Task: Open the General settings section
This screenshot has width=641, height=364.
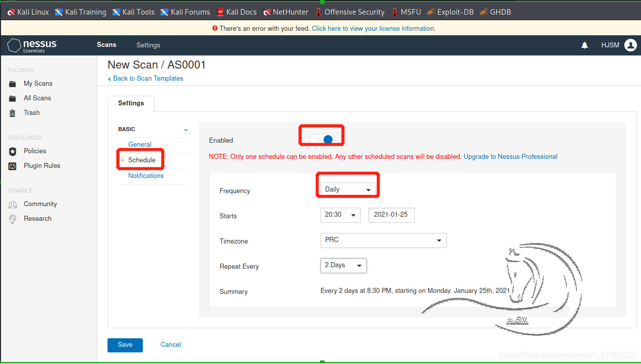Action: tap(140, 145)
